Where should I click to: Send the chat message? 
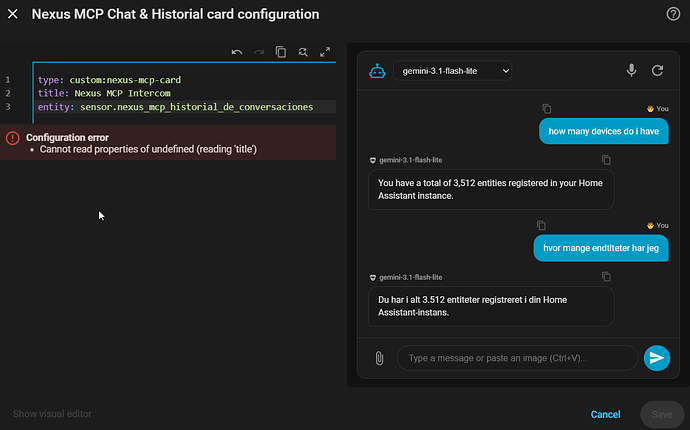pos(657,358)
